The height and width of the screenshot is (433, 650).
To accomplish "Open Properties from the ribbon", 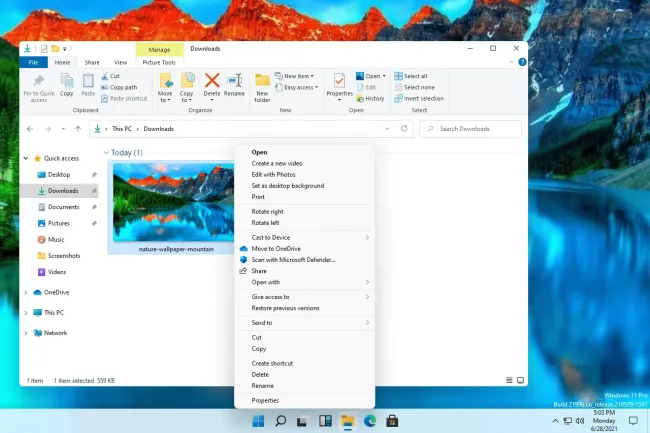I will [x=341, y=82].
